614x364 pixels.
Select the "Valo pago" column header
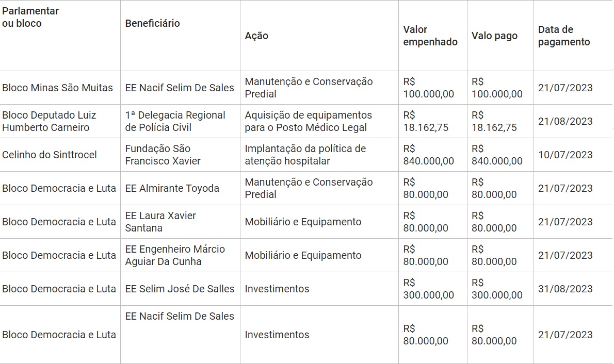click(x=494, y=36)
